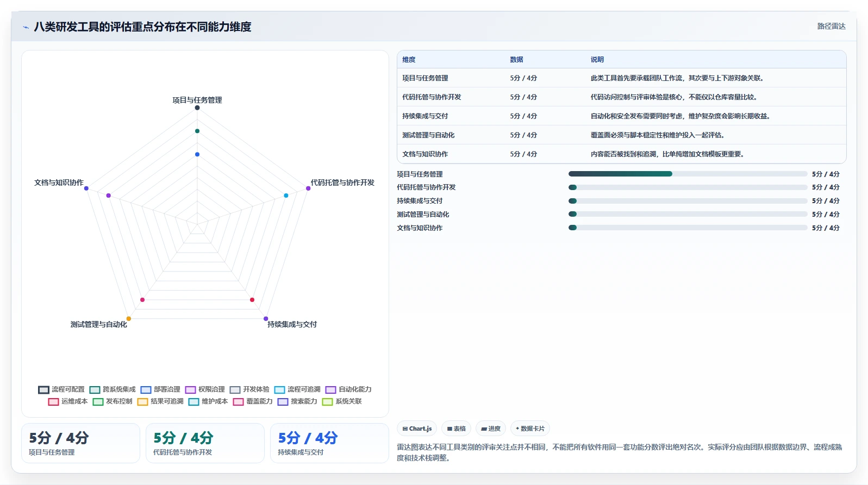Click description '此类工具首先要承载团队工作流' cell
This screenshot has height=485, width=868.
678,78
